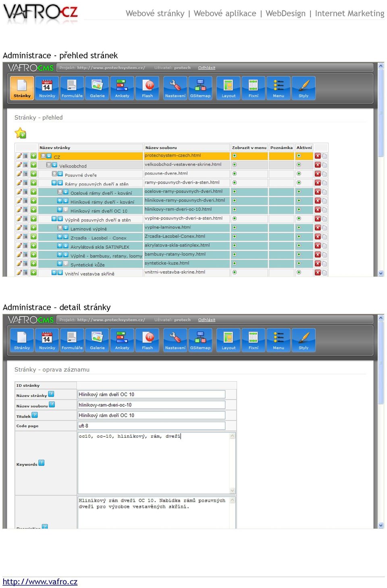Image resolution: width=387 pixels, height=588 pixels.
Task: Open Nastavení in the lower detail-page toolbar
Action: coord(175,340)
